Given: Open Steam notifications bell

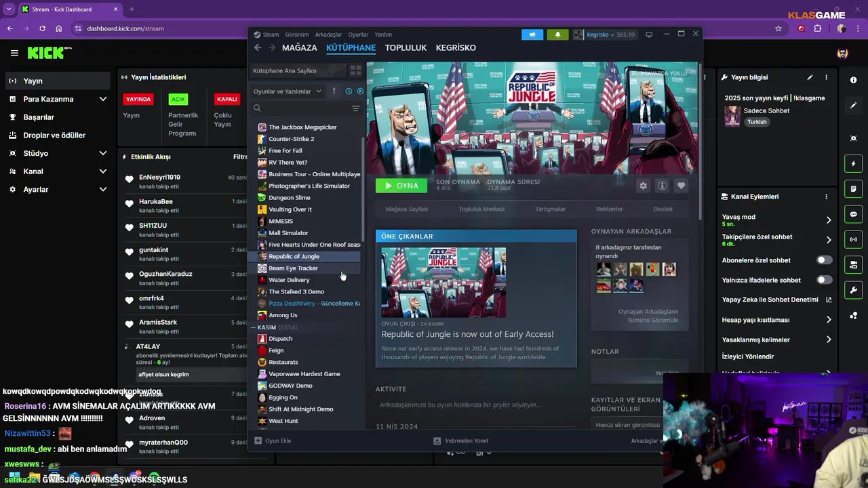Looking at the screenshot, I should pyautogui.click(x=557, y=35).
